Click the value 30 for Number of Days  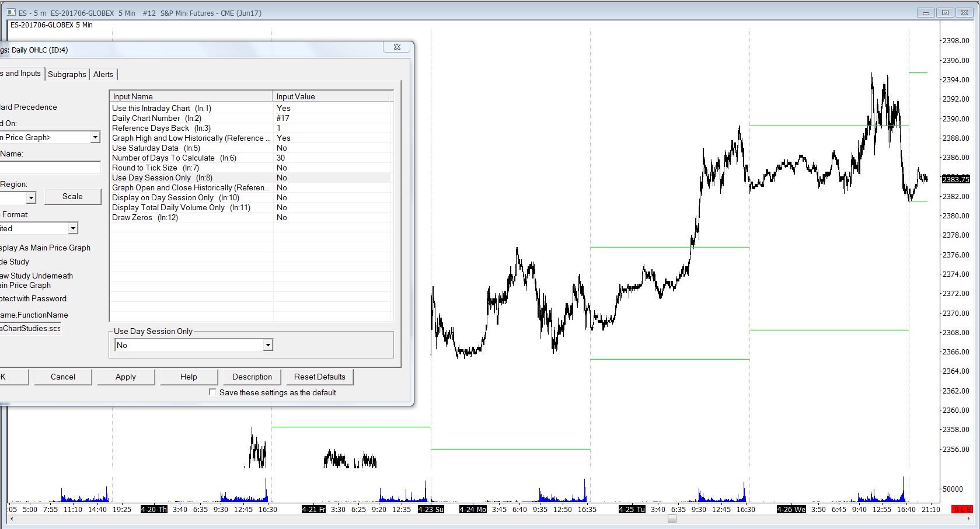[281, 158]
